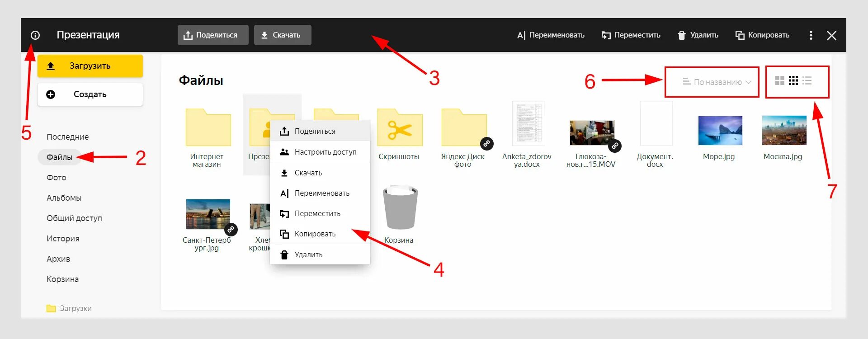Select the Море.jpg image

[x=720, y=131]
